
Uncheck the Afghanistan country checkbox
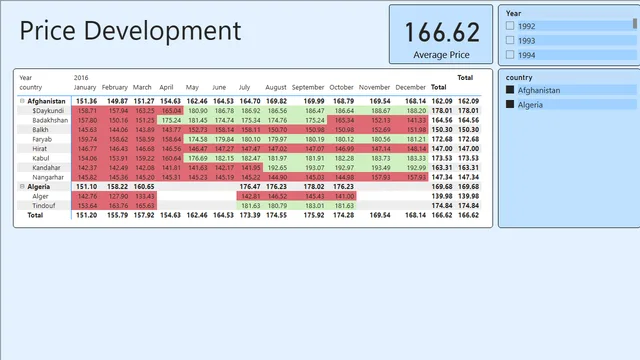[510, 90]
